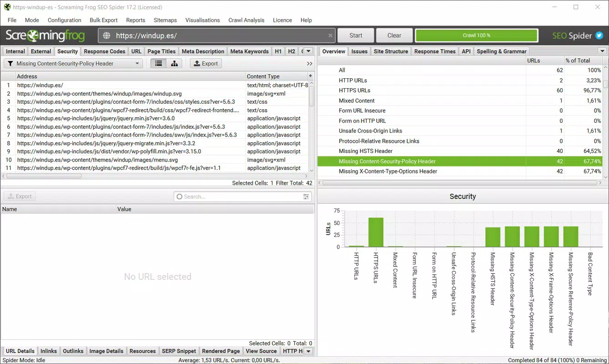The height and width of the screenshot is (364, 609).
Task: Select the https://windup.es/ address row
Action: (155, 85)
